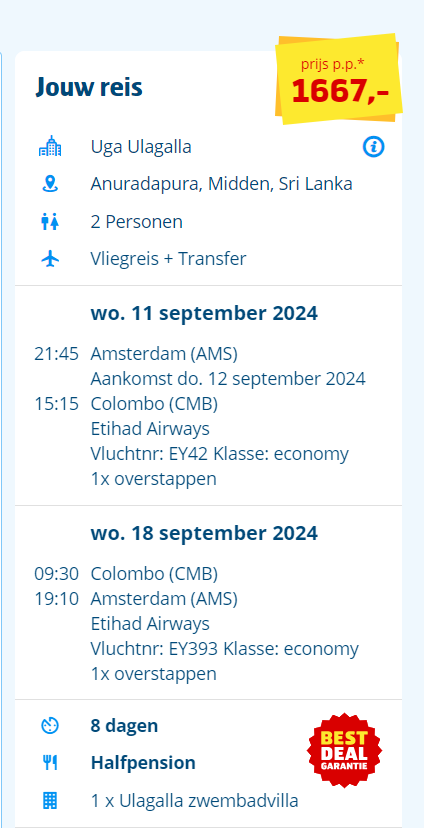This screenshot has width=424, height=828.
Task: Open the info icon beside Uga Ulagalla
Action: [373, 147]
